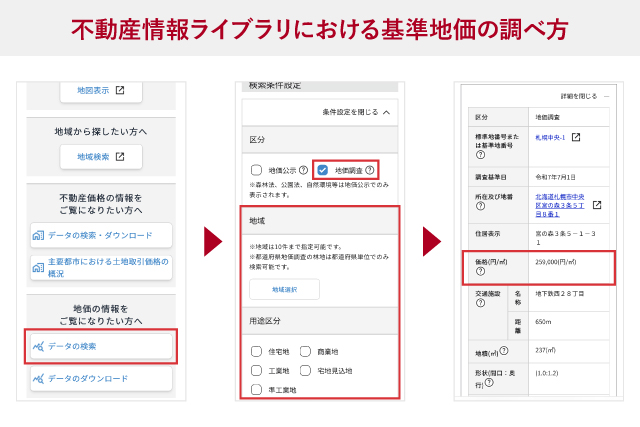Select the 区分 value 地価調査 in table
The height and width of the screenshot is (427, 640).
tap(547, 118)
